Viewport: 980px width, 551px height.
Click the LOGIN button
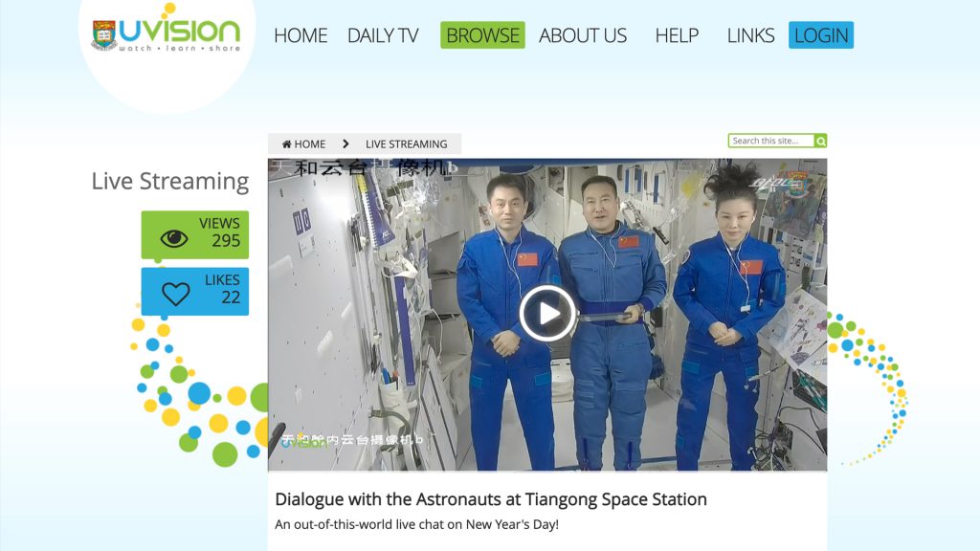pyautogui.click(x=821, y=35)
